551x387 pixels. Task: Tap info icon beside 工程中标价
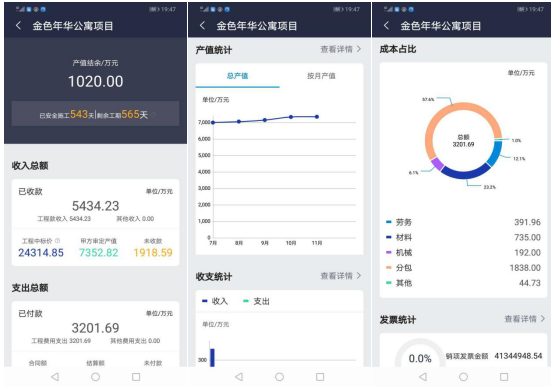(x=58, y=241)
